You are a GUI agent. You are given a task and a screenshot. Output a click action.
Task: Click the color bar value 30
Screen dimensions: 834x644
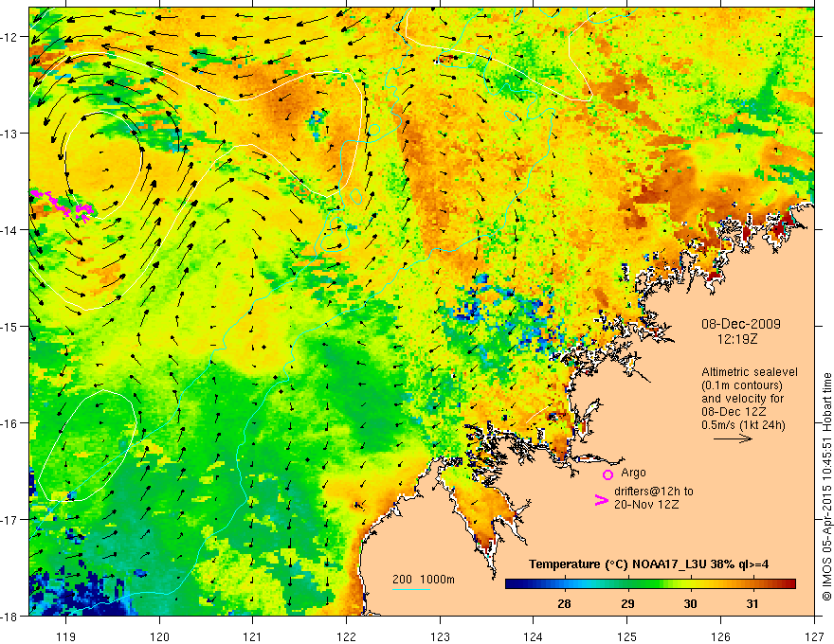[x=690, y=603]
